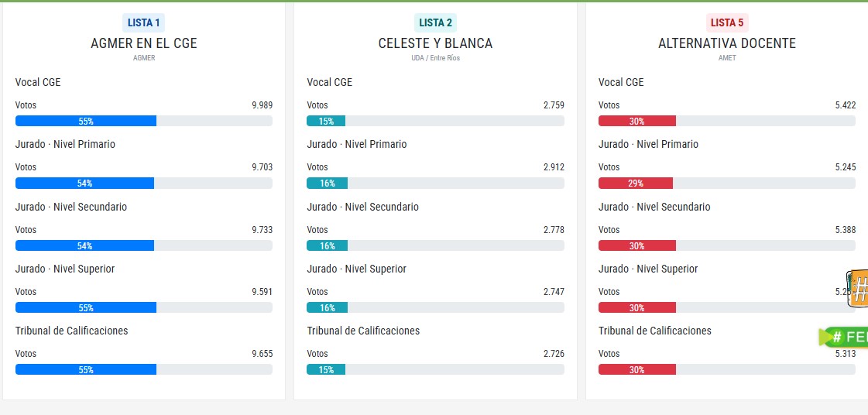This screenshot has width=868, height=415.
Task: Select the LISTA 2 badge
Action: coord(435,22)
